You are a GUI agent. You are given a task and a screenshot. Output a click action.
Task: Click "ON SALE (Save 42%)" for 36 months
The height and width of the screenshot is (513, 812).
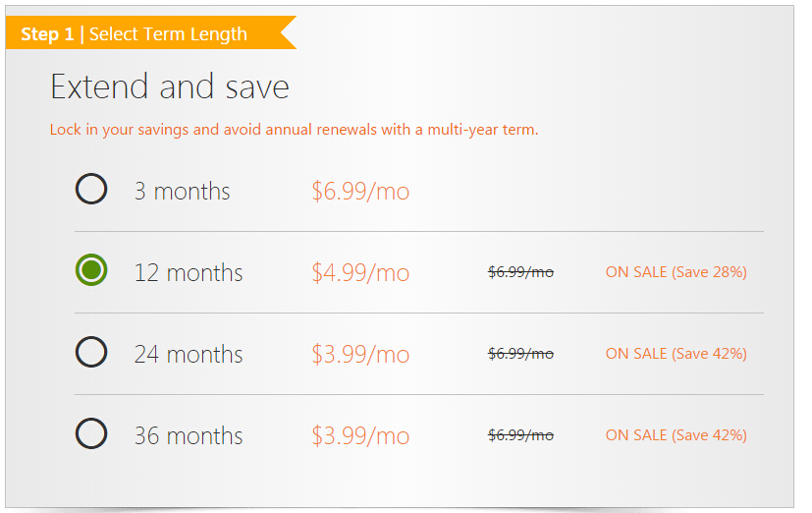click(x=676, y=435)
